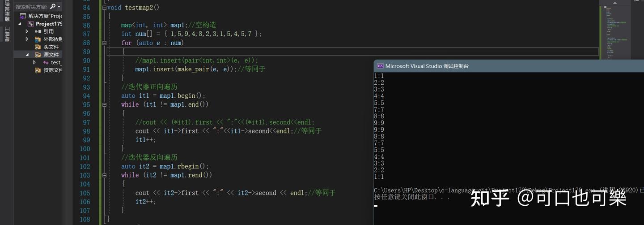Click the it1++ statement on line 99
644x225 pixels.
click(x=146, y=140)
